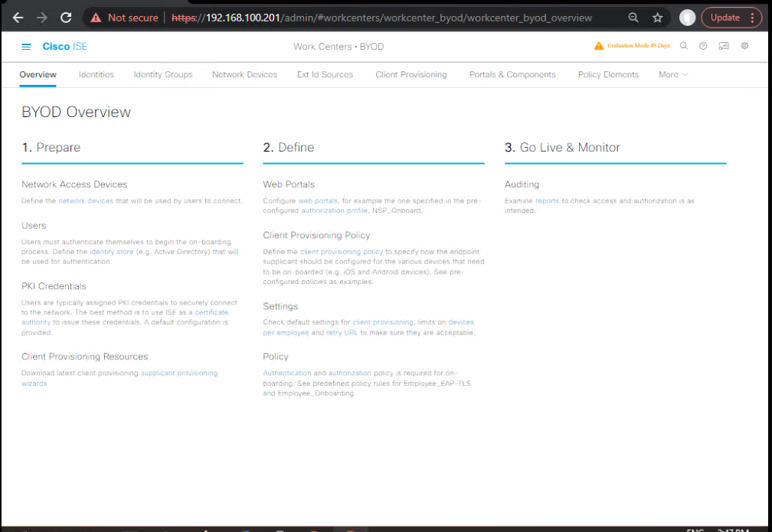Click the 'Work Centers · BYOD' breadcrumb title

(339, 47)
